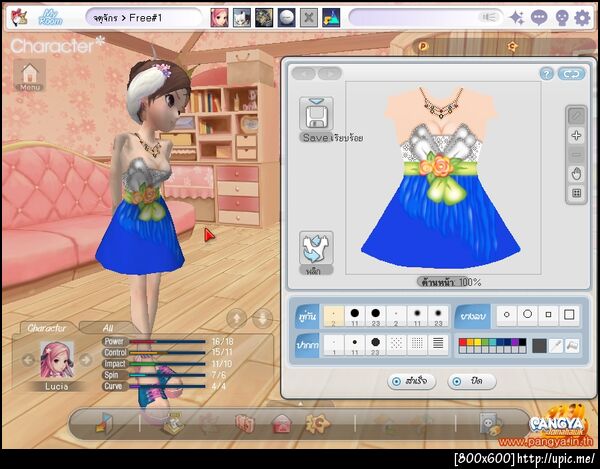Select the hand pan tool
600x469 pixels.
tap(576, 174)
